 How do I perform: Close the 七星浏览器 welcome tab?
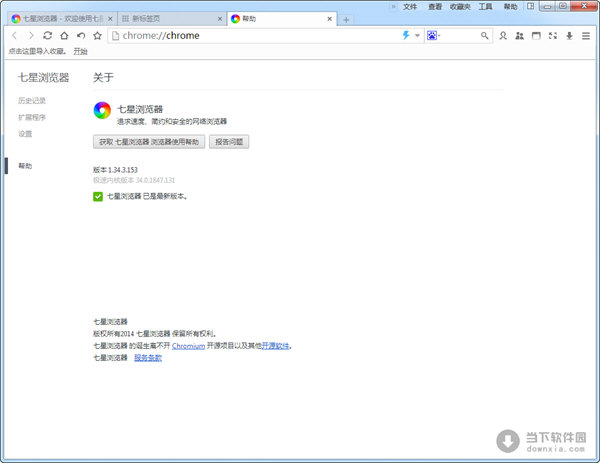110,18
